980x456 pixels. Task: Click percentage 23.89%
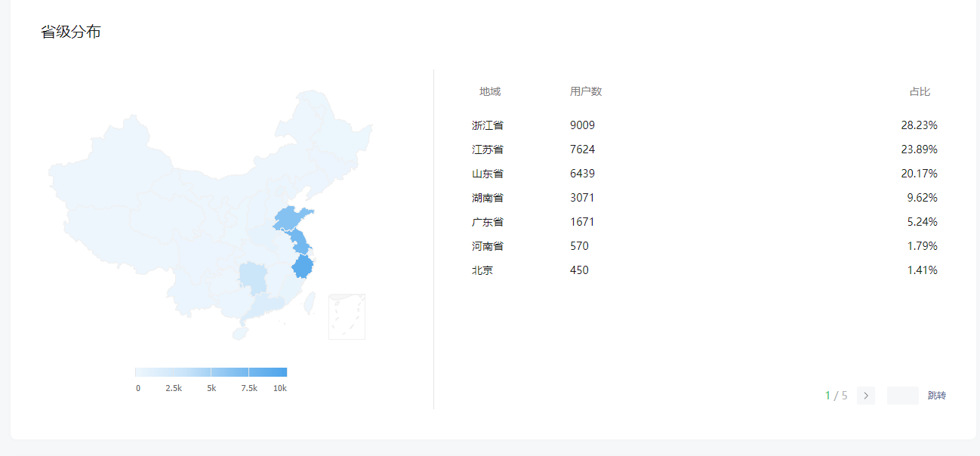click(919, 149)
